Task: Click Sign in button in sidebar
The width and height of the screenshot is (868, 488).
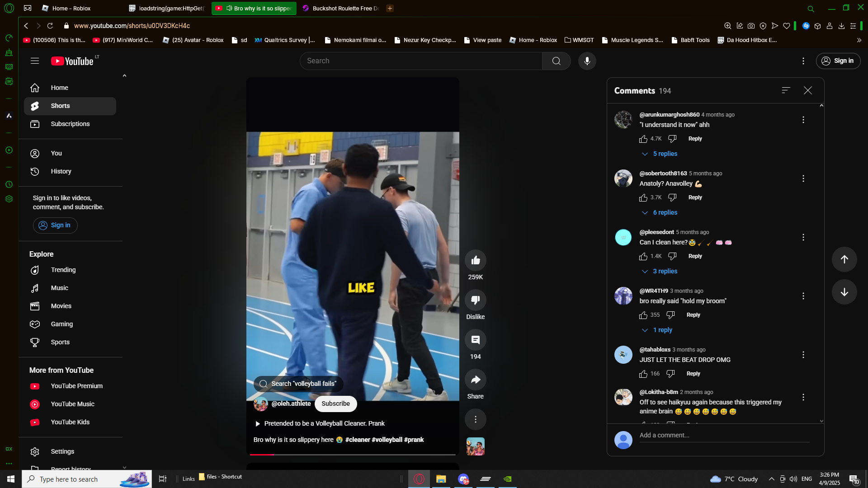Action: [55, 225]
